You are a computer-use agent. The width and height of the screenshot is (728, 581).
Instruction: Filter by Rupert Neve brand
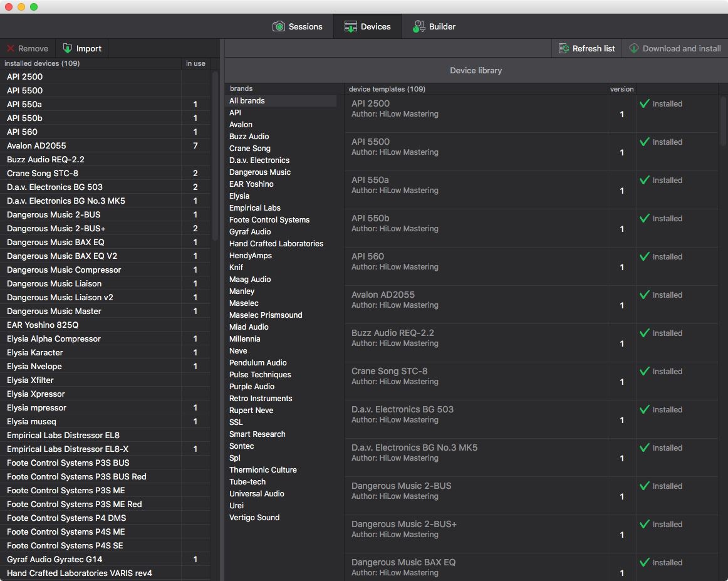pyautogui.click(x=281, y=410)
